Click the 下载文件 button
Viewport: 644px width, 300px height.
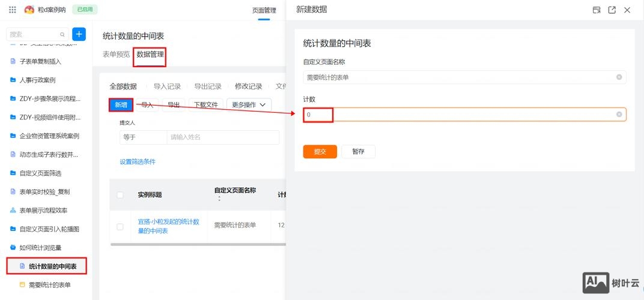tap(206, 105)
